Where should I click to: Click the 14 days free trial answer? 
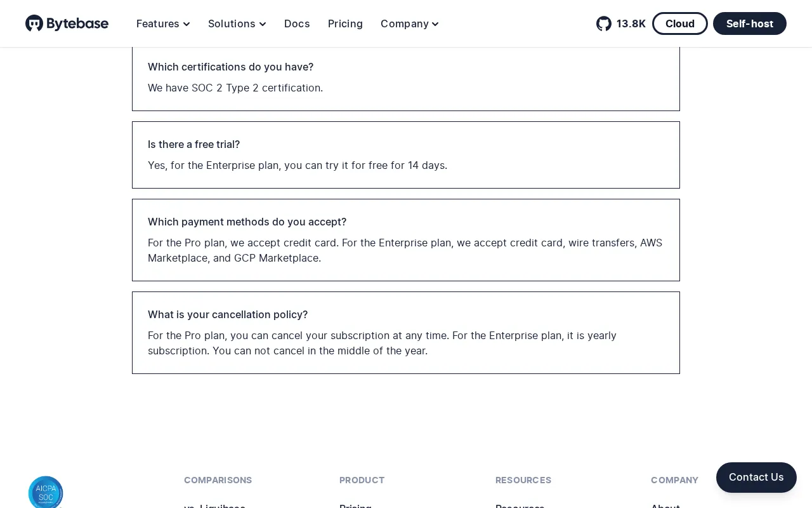point(298,165)
